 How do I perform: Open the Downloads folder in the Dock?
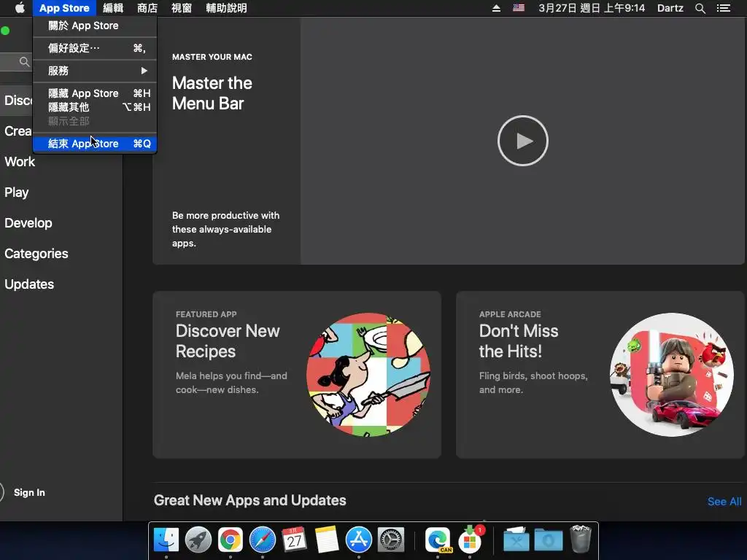pos(549,540)
